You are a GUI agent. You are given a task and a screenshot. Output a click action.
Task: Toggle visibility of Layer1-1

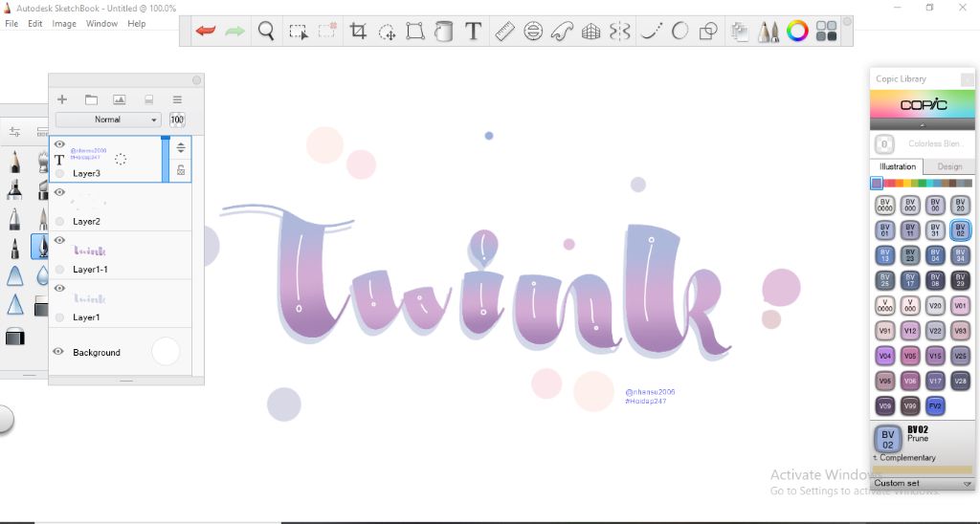pos(59,240)
